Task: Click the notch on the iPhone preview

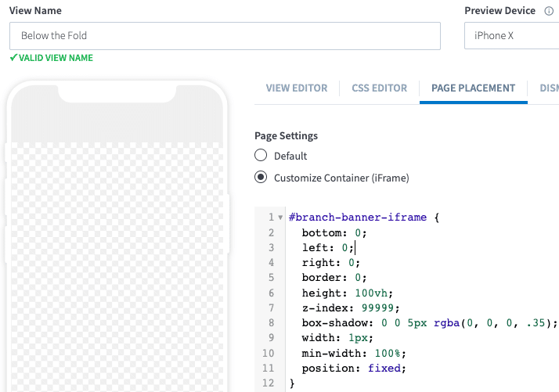Action: [117, 94]
